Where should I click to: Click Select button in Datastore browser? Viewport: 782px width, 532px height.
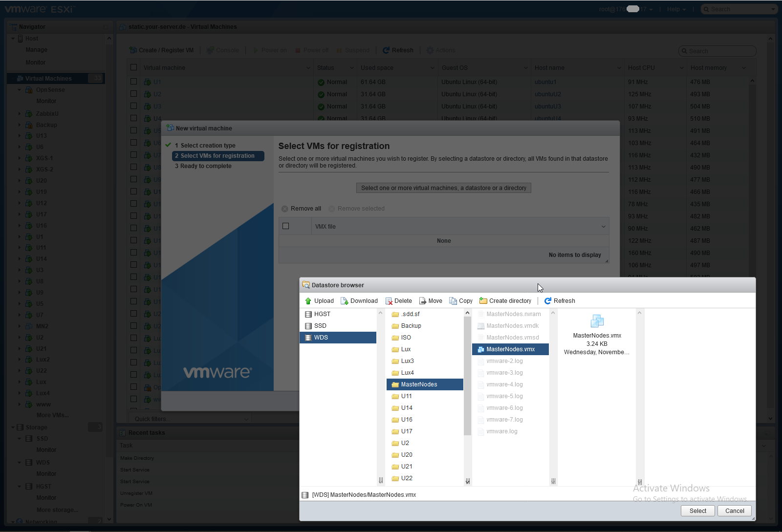(698, 511)
